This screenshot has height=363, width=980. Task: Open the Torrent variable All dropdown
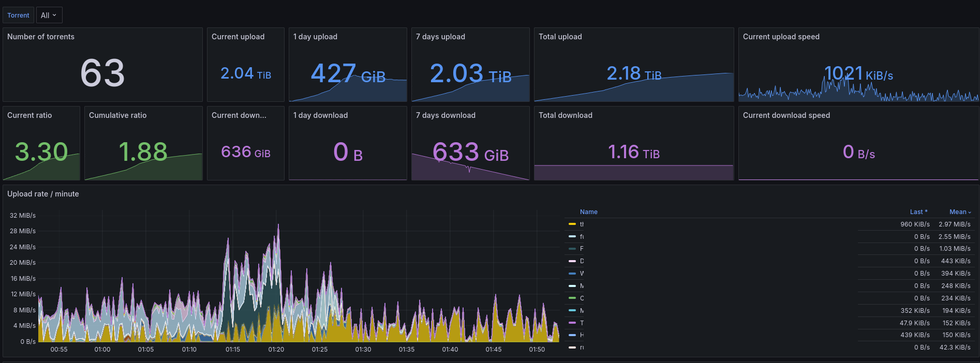[49, 15]
